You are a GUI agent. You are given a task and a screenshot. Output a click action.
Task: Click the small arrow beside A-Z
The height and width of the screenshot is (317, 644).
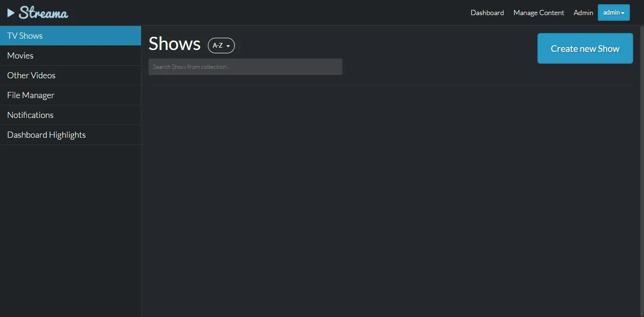(x=228, y=46)
